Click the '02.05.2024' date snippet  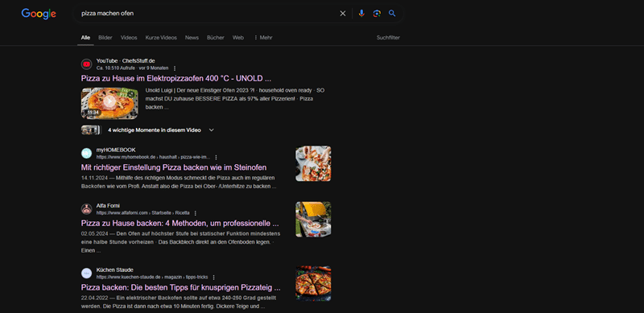pos(94,233)
